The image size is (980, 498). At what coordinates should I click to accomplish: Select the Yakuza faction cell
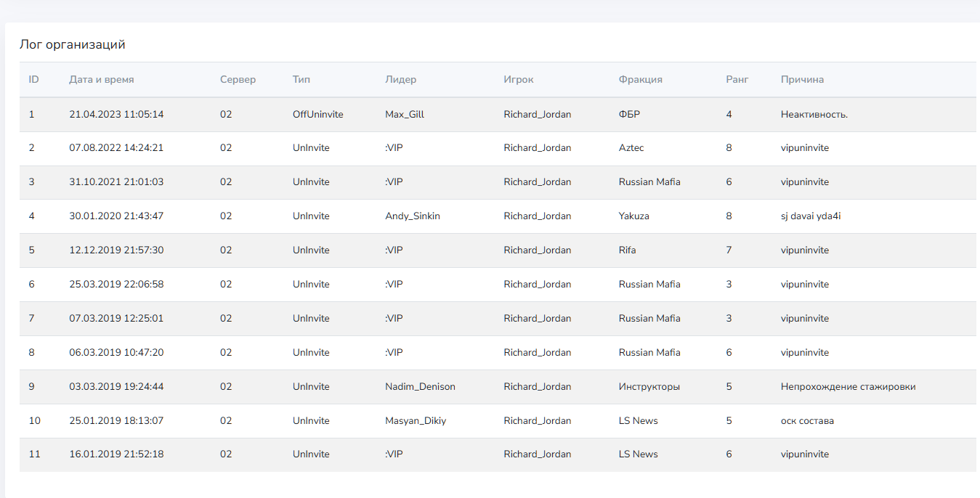[633, 216]
